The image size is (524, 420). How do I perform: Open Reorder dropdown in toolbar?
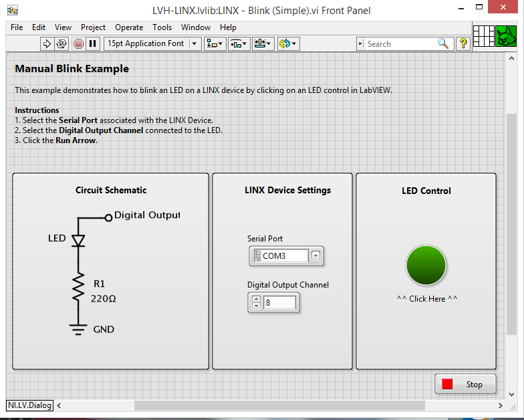pos(288,44)
